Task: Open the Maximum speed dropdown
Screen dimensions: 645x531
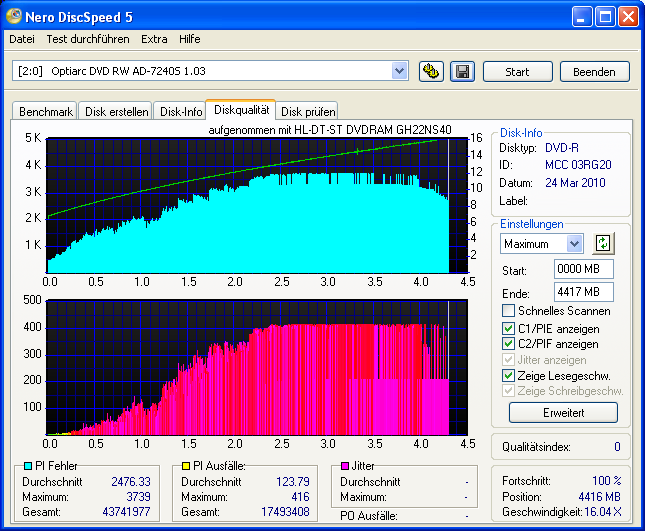Action: pos(575,243)
